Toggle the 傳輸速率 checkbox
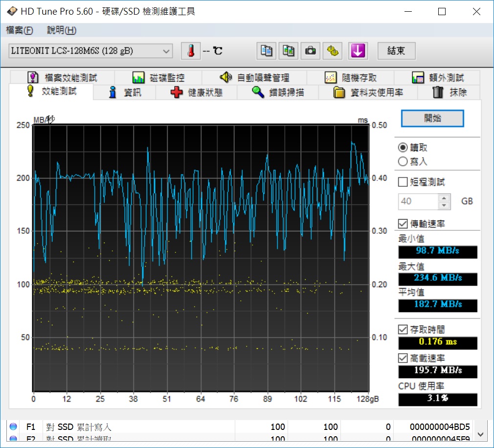 point(403,224)
